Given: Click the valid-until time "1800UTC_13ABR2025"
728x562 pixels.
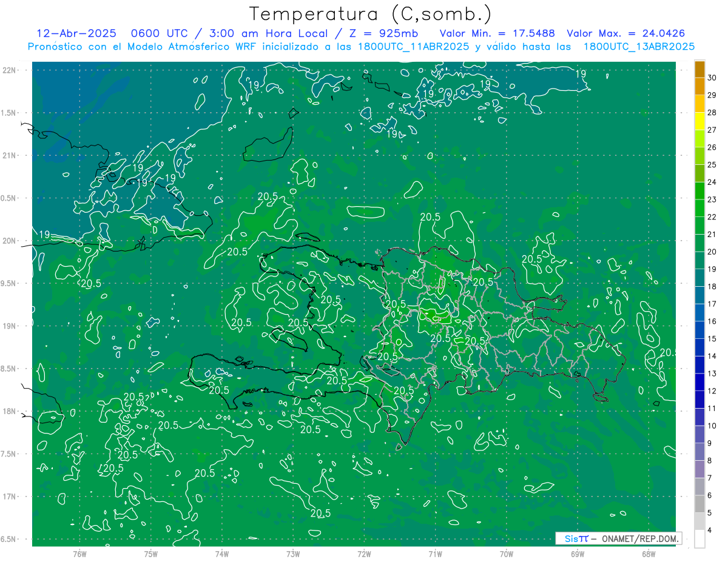Looking at the screenshot, I should (x=639, y=47).
